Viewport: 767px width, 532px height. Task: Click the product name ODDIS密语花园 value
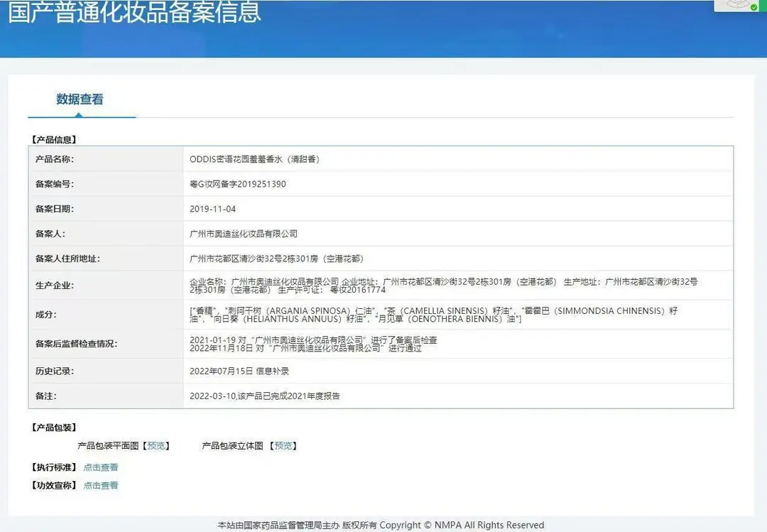tap(254, 159)
